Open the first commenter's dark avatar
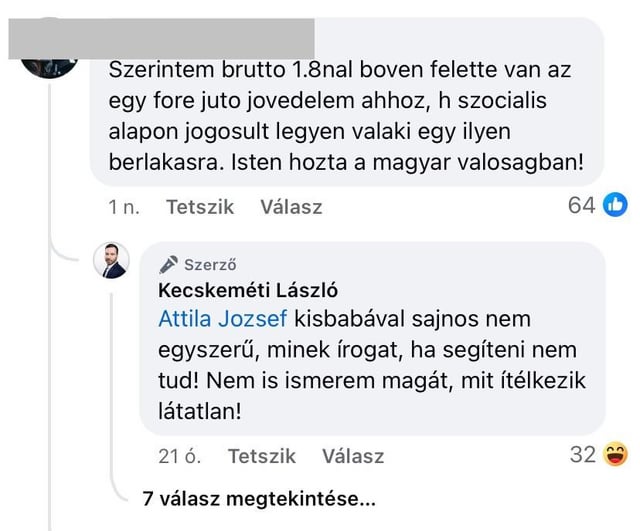The image size is (640, 531). point(49,68)
